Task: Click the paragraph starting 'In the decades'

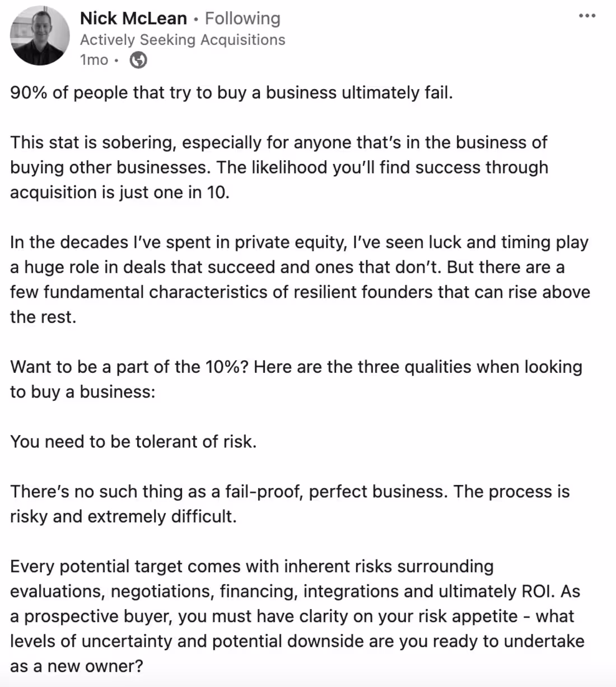Action: point(300,279)
